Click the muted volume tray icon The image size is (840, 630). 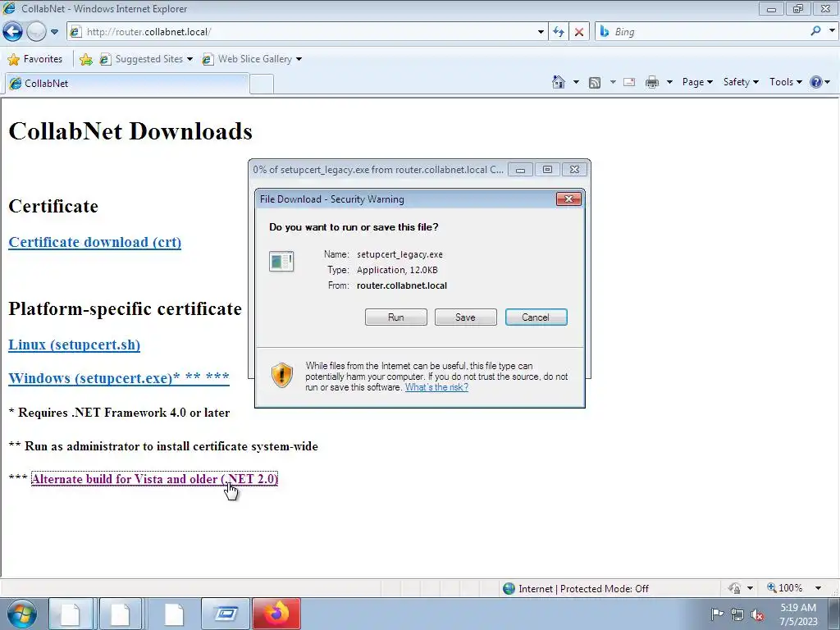point(757,614)
